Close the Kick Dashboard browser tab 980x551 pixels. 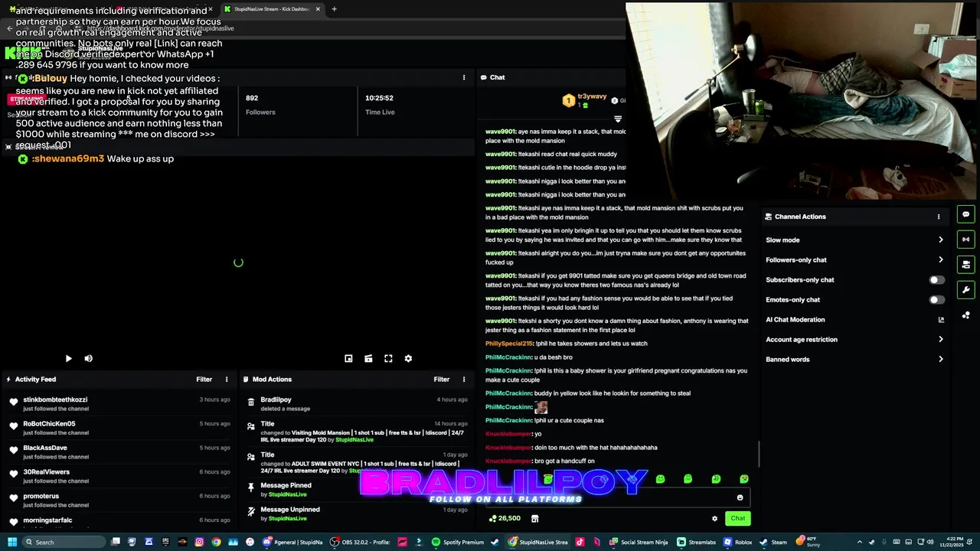318,9
